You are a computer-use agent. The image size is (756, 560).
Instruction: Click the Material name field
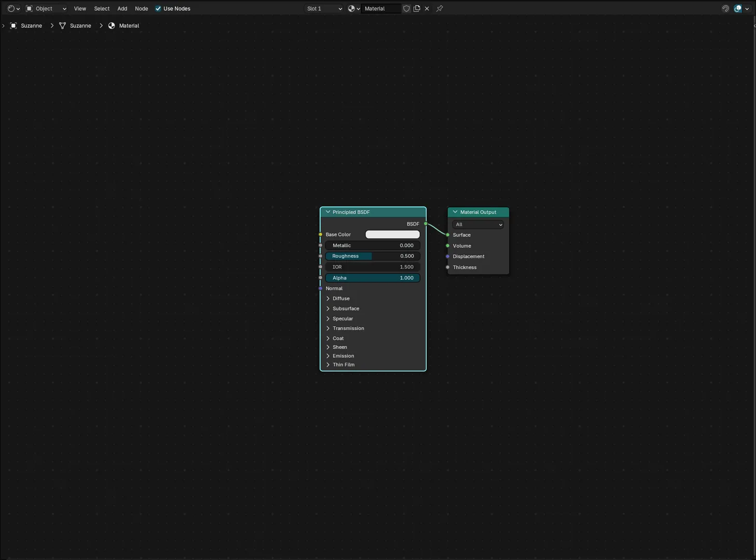point(381,8)
